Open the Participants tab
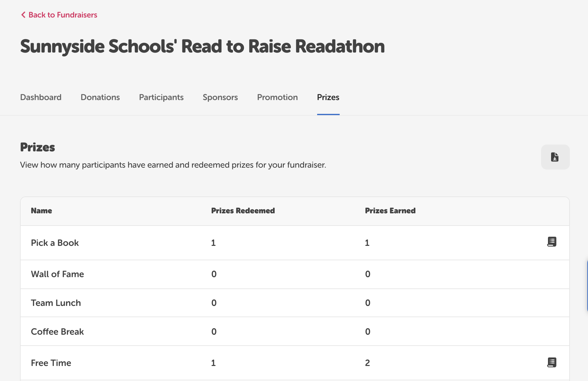The width and height of the screenshot is (588, 381). coord(161,97)
